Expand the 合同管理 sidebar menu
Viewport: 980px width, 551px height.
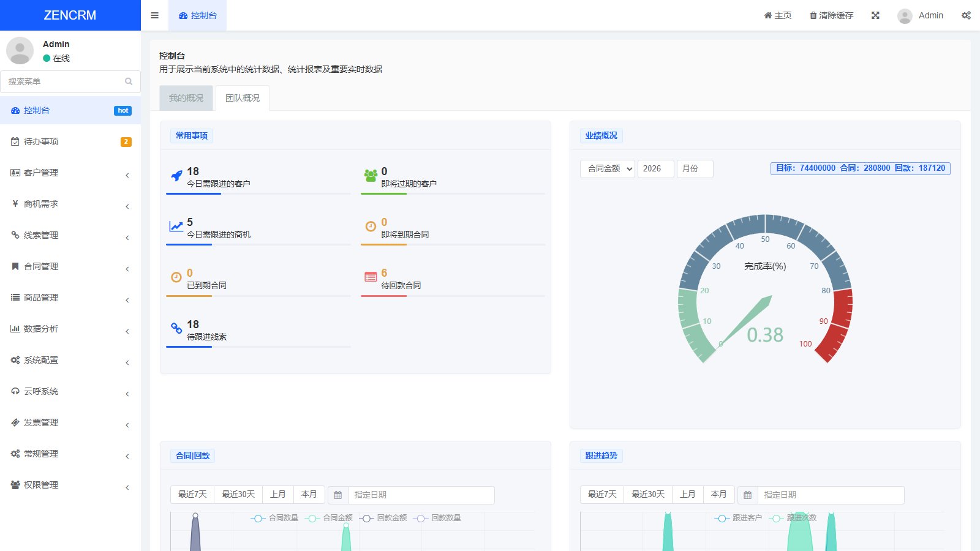click(70, 266)
